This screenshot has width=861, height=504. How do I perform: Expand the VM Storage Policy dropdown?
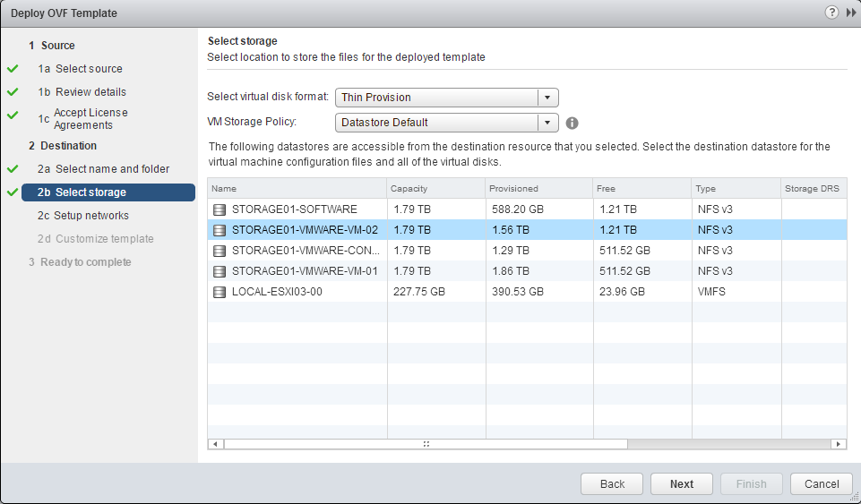(547, 123)
